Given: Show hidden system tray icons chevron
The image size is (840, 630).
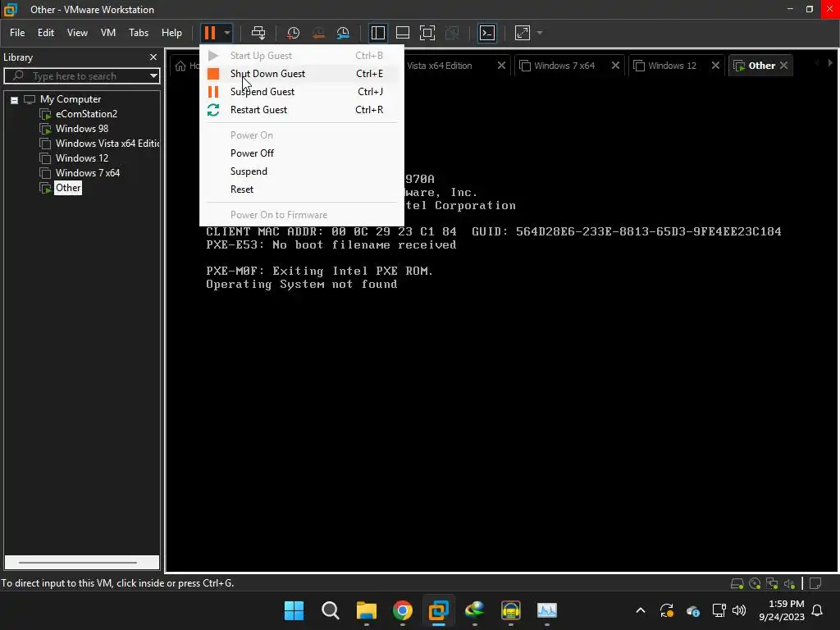Looking at the screenshot, I should pyautogui.click(x=640, y=610).
